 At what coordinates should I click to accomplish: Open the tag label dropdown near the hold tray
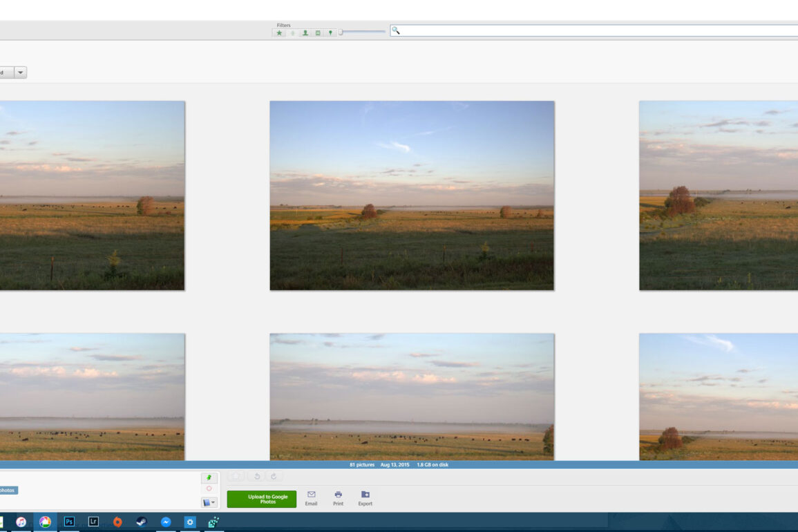tap(211, 502)
